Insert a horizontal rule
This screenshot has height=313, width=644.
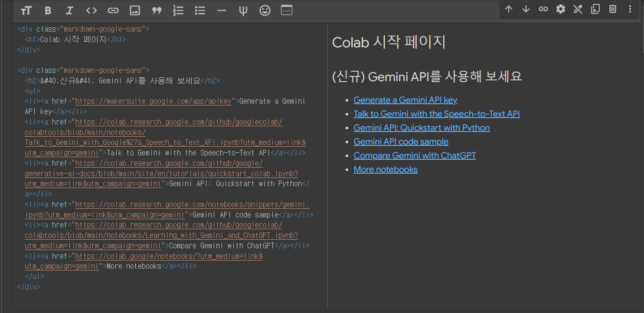222,10
